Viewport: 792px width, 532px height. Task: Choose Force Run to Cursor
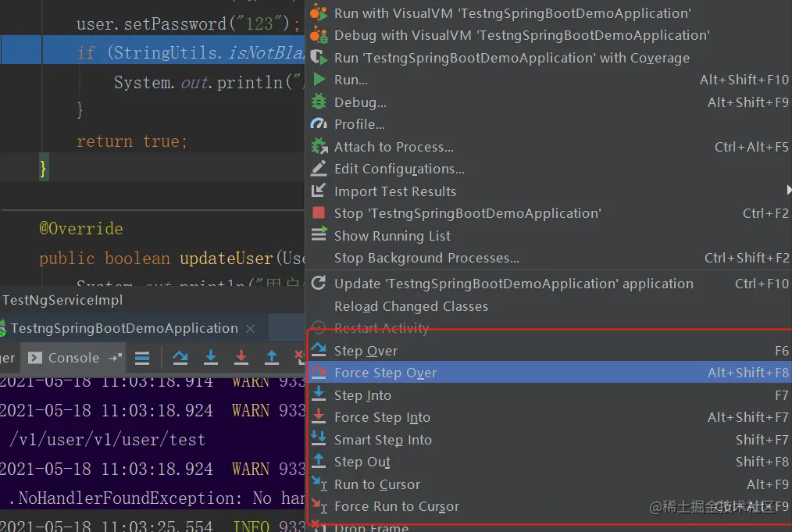point(548,506)
